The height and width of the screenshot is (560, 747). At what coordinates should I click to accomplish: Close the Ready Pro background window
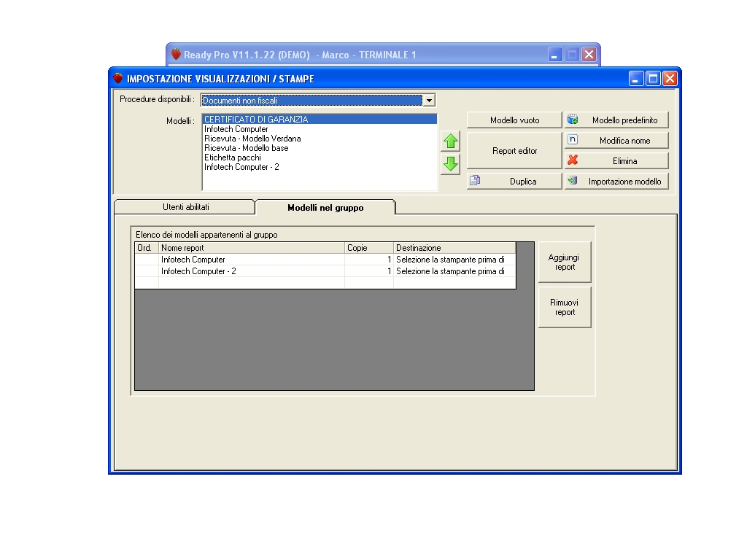coord(589,54)
